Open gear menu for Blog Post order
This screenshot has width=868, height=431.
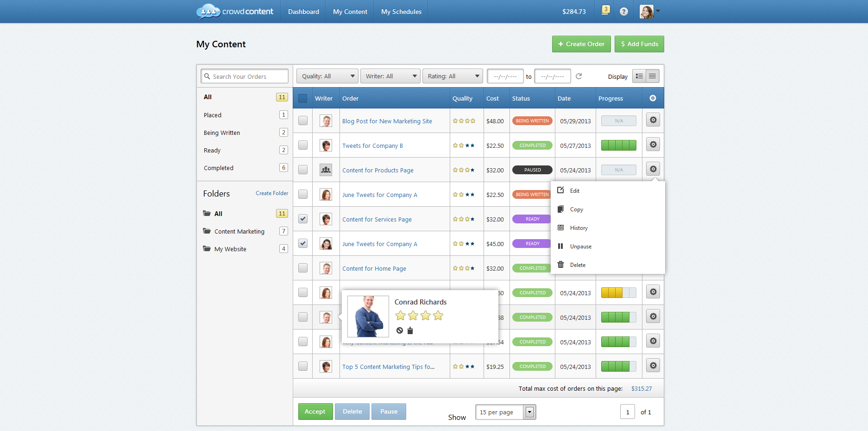(653, 120)
